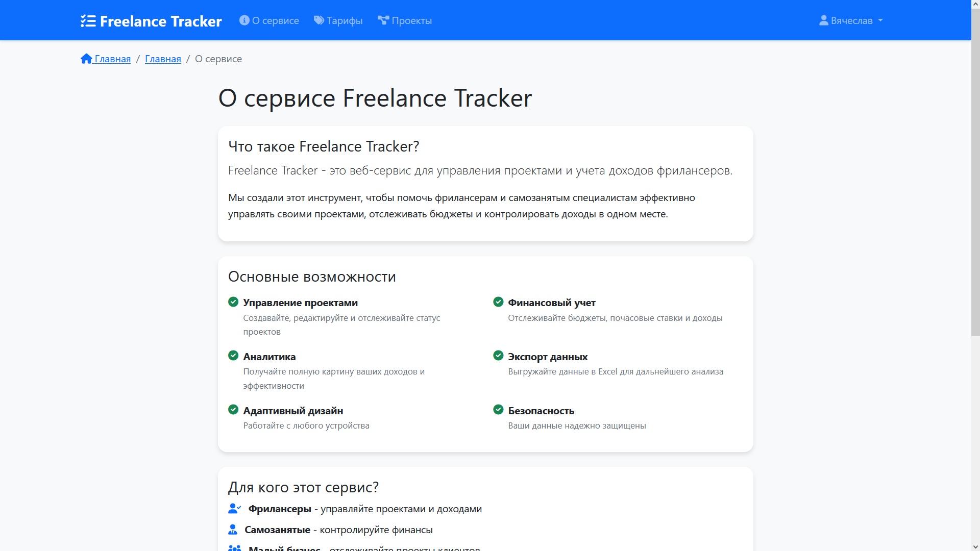The height and width of the screenshot is (551, 980).
Task: Open the О сервисе navbar item
Action: [269, 20]
